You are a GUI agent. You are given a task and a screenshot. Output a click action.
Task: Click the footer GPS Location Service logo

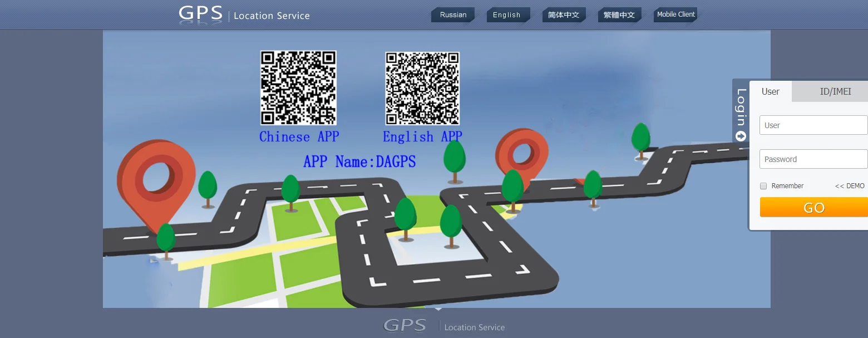pos(444,326)
